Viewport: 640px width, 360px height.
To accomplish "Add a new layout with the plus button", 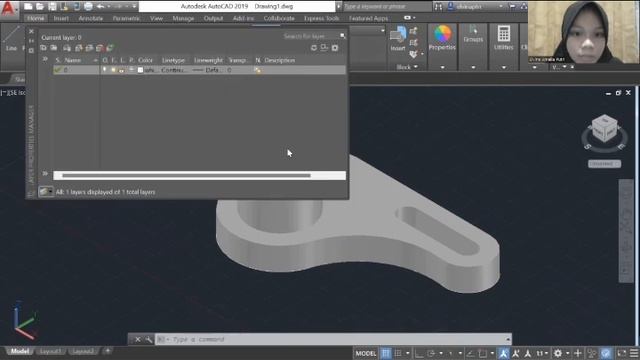I will (108, 351).
